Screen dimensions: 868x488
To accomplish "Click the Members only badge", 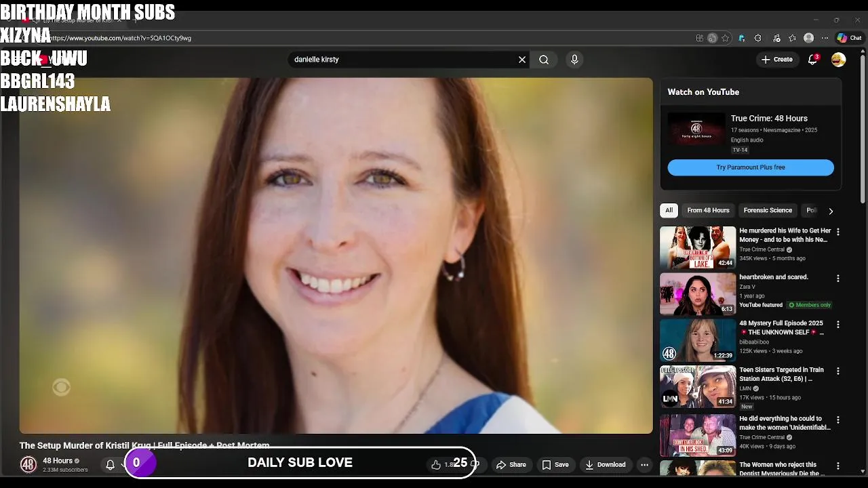I will point(809,305).
